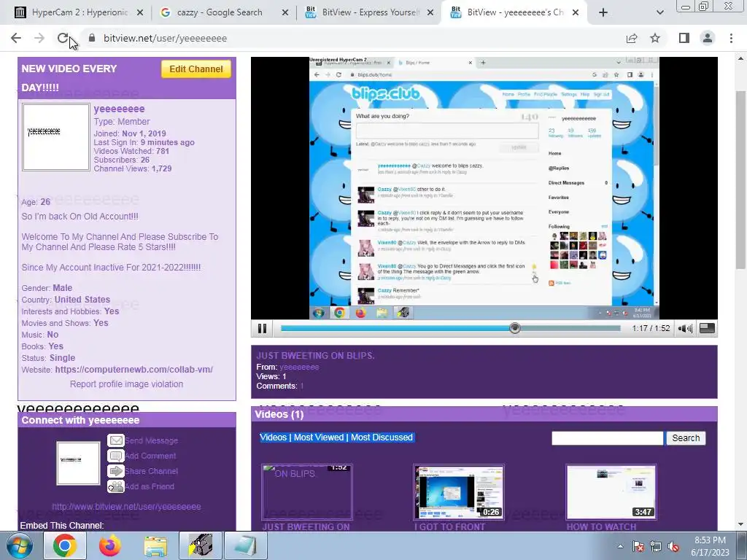Launch Firefox from the taskbar
The width and height of the screenshot is (747, 560).
pyautogui.click(x=109, y=545)
